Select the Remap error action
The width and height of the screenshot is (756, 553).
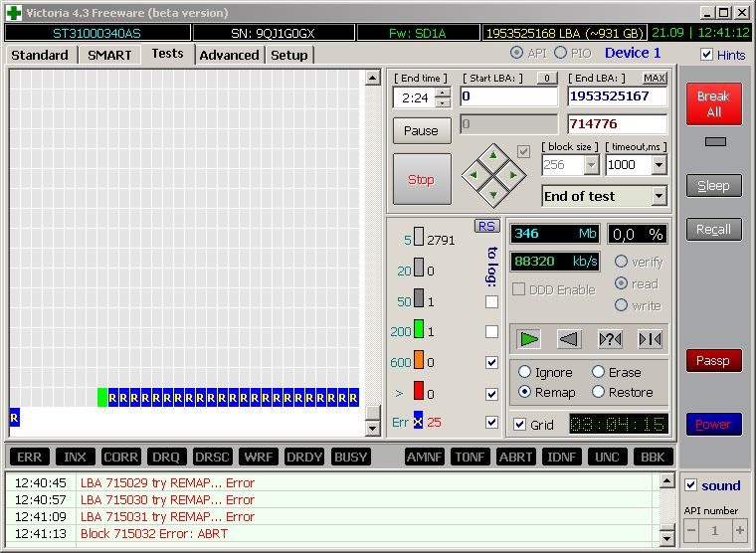[x=524, y=392]
